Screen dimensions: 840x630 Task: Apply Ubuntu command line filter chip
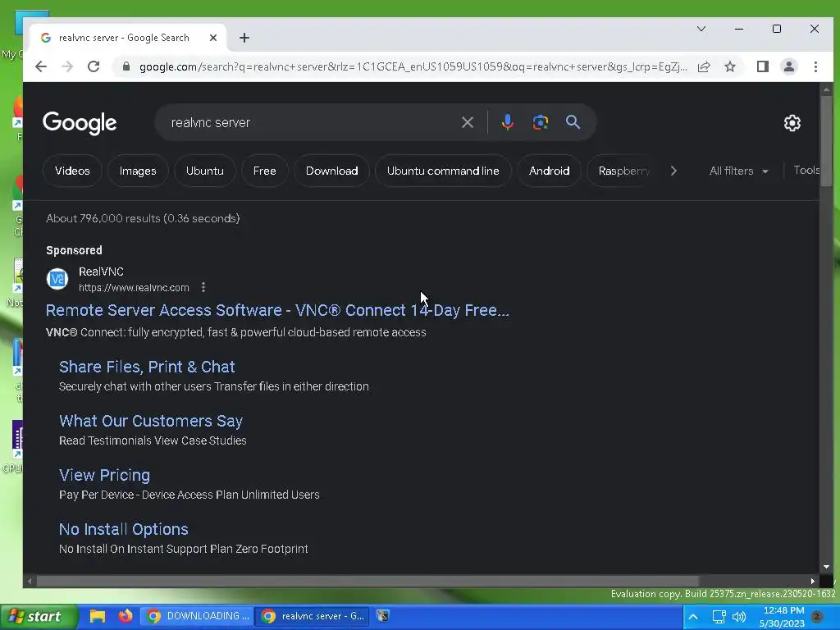click(x=443, y=171)
